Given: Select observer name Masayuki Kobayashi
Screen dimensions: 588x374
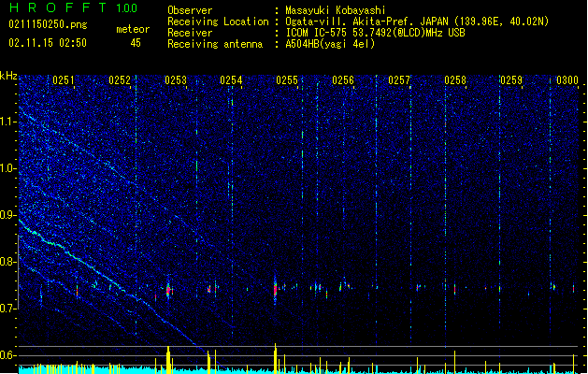Looking at the screenshot, I should (336, 10).
